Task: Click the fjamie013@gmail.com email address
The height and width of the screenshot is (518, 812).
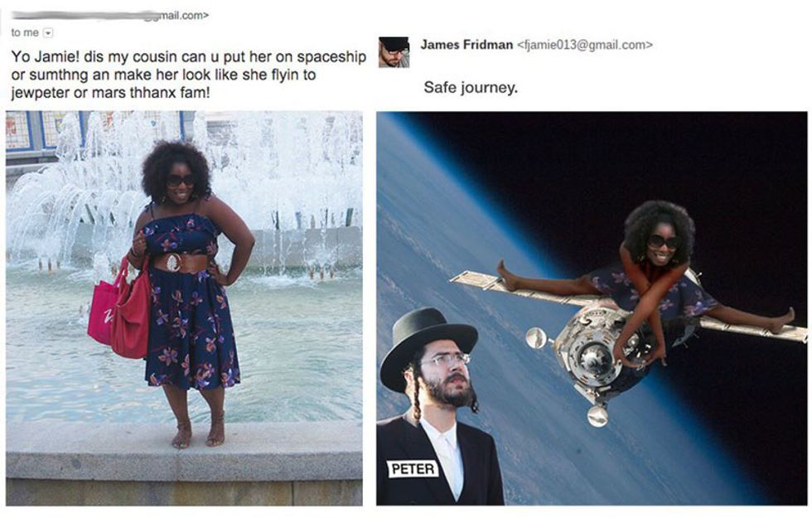Action: tap(585, 45)
